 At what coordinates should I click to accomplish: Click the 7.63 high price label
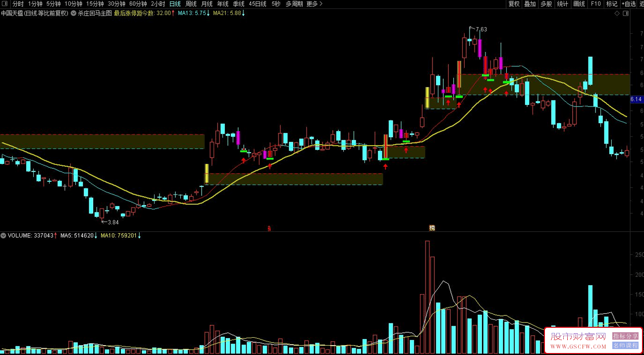[481, 29]
